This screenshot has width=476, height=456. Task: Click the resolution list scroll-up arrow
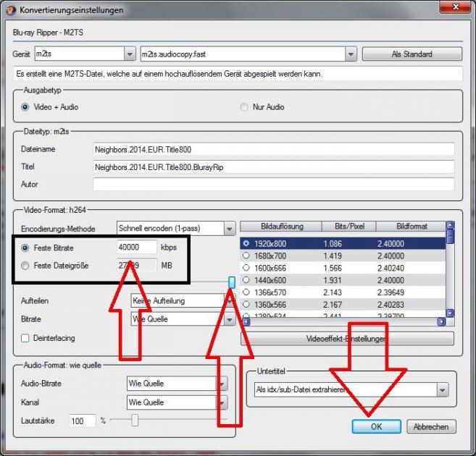(x=451, y=225)
